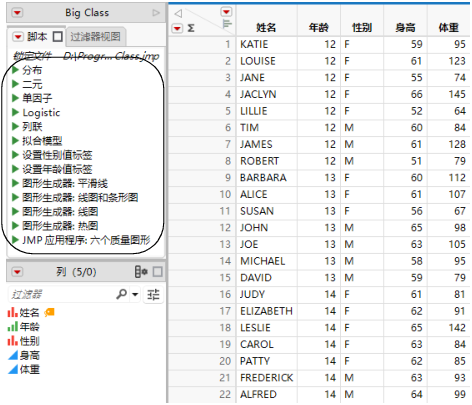Run the 分布 script with its green triangle
The image size is (472, 405).
click(x=15, y=70)
